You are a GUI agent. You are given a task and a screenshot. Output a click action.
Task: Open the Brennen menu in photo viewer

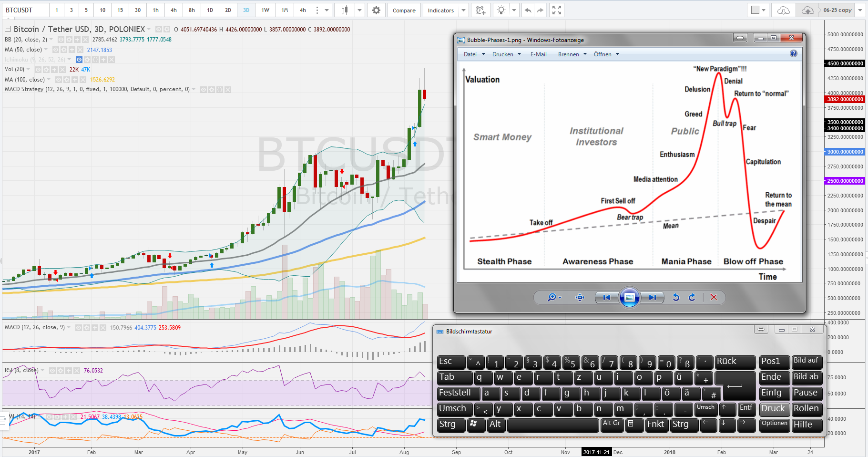(x=572, y=54)
